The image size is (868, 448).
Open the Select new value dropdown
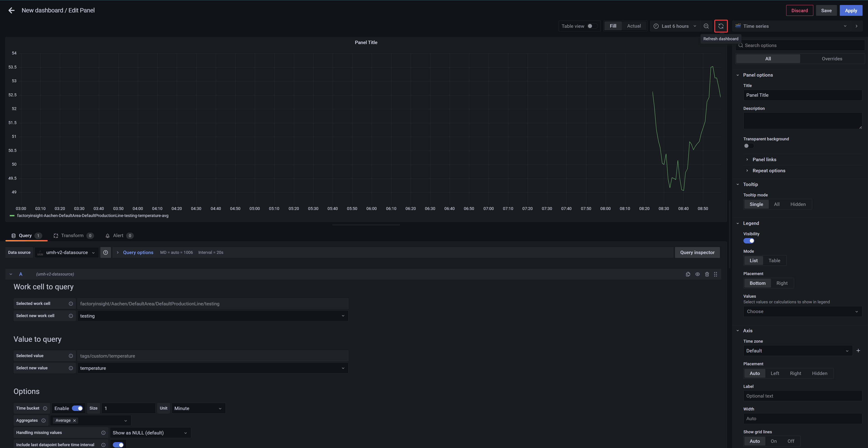pos(213,368)
